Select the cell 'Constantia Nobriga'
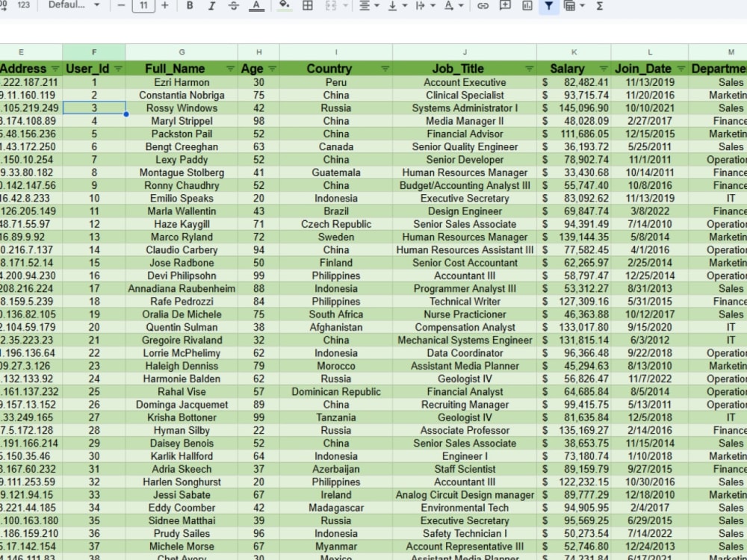Image resolution: width=747 pixels, height=560 pixels. coord(182,96)
